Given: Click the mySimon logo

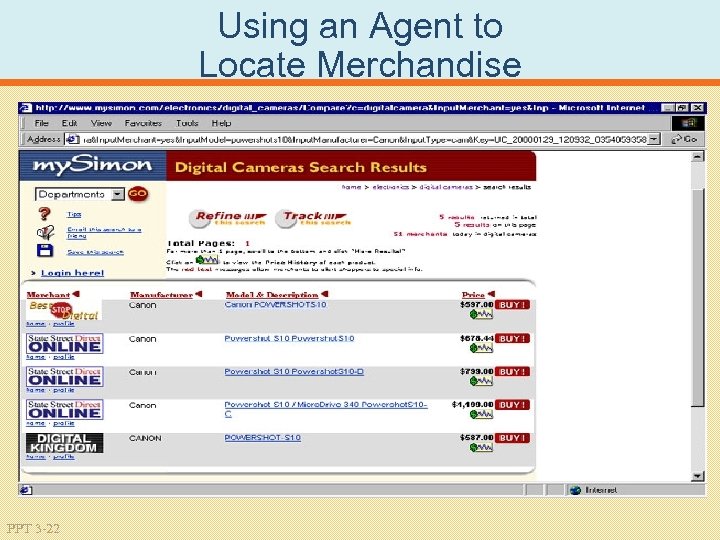Looking at the screenshot, I should click(92, 165).
